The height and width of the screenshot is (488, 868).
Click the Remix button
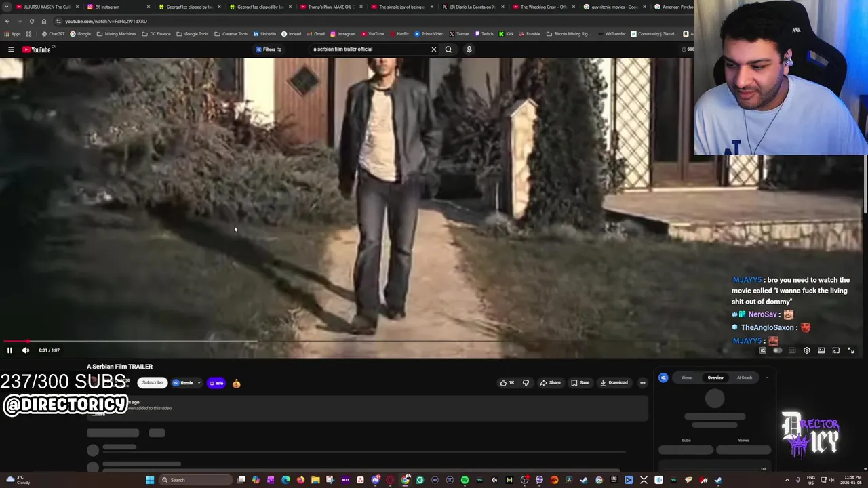pyautogui.click(x=183, y=383)
